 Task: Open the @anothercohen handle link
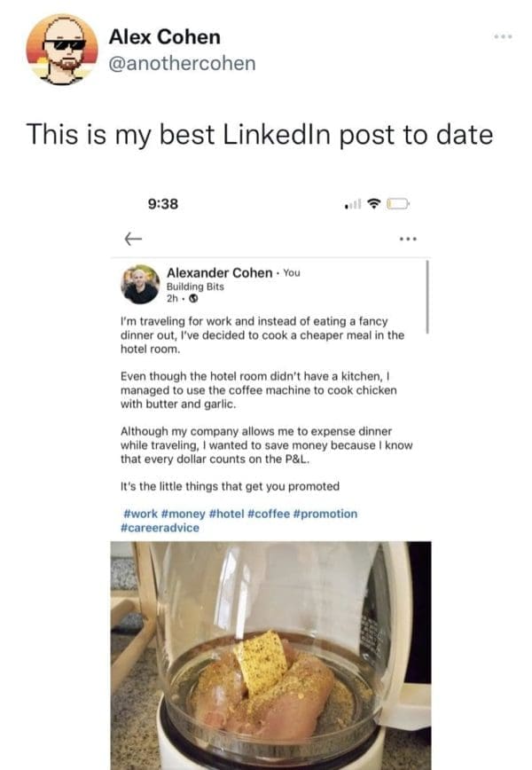tap(181, 62)
